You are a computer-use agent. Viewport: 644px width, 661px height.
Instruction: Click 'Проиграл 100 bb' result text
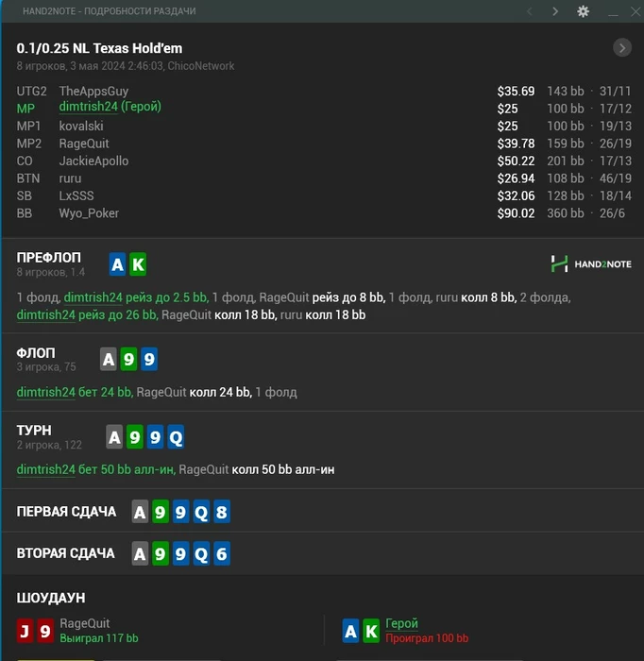coord(427,638)
